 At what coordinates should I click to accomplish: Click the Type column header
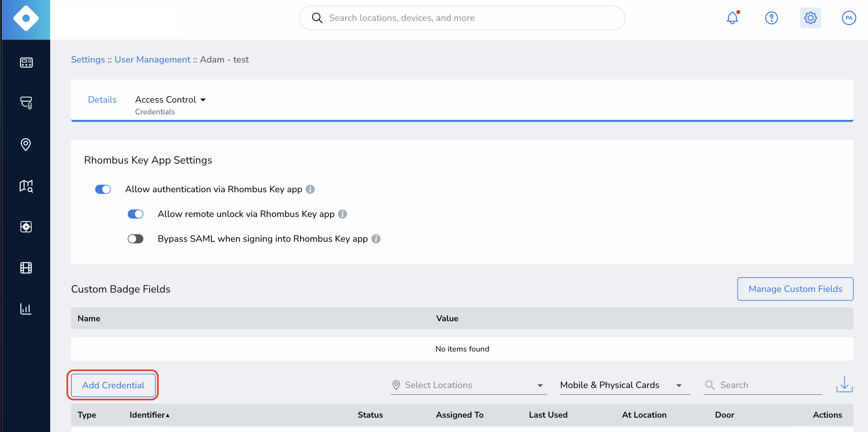point(87,415)
